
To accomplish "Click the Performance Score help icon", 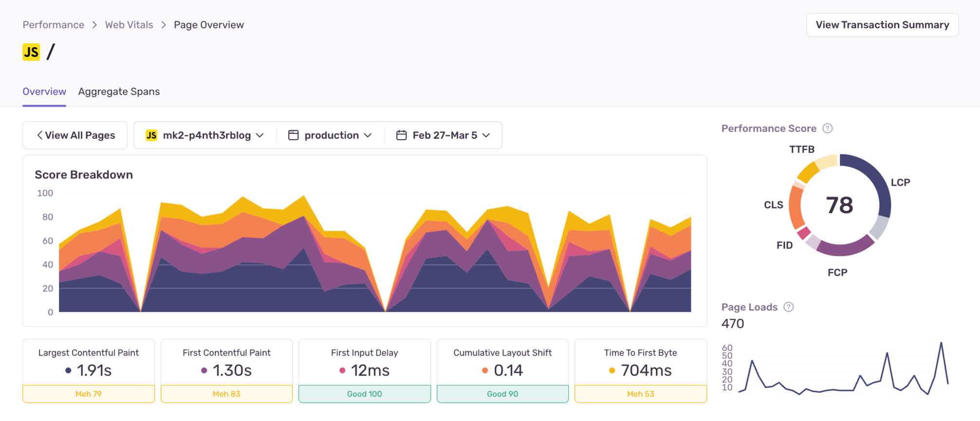I will click(x=828, y=128).
